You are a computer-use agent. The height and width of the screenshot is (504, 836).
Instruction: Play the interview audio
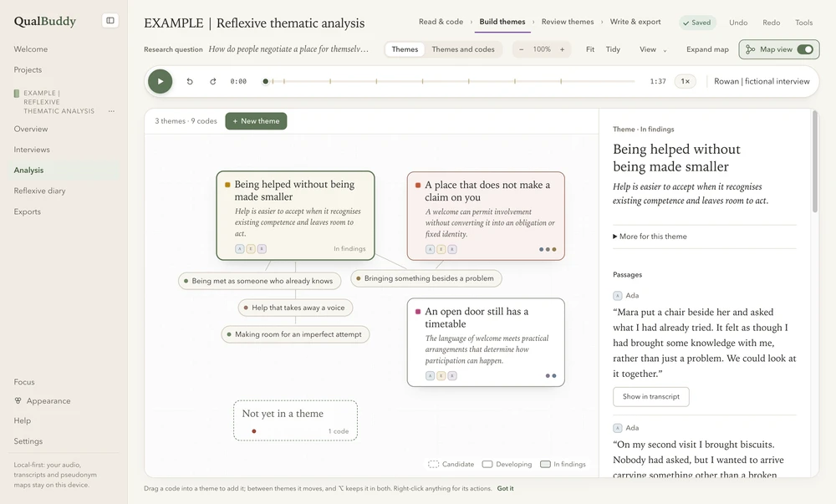click(160, 82)
